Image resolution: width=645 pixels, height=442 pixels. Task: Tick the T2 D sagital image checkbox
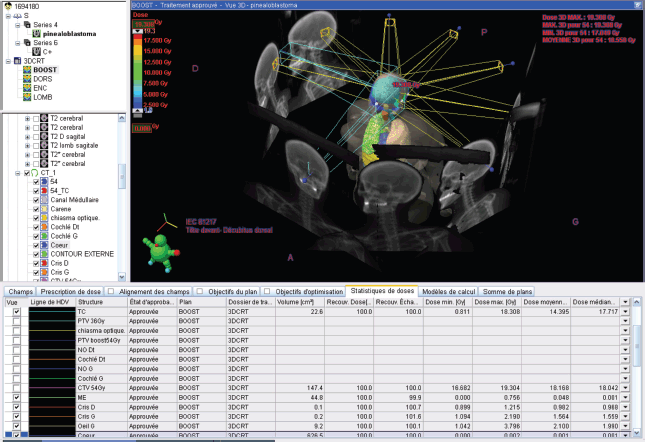36,137
